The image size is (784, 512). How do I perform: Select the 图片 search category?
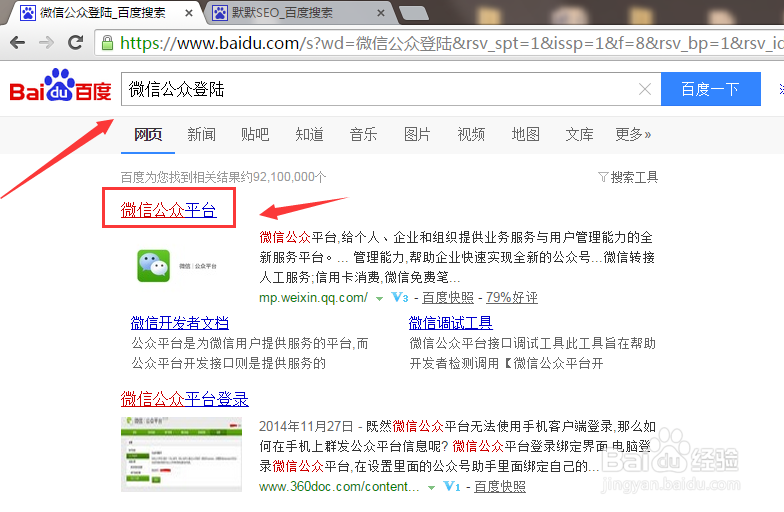click(417, 134)
